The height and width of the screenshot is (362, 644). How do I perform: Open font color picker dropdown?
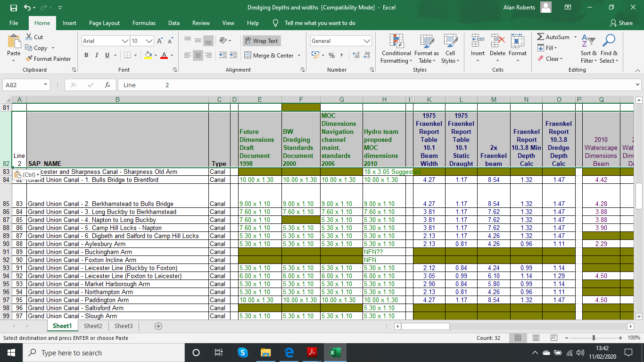point(171,55)
